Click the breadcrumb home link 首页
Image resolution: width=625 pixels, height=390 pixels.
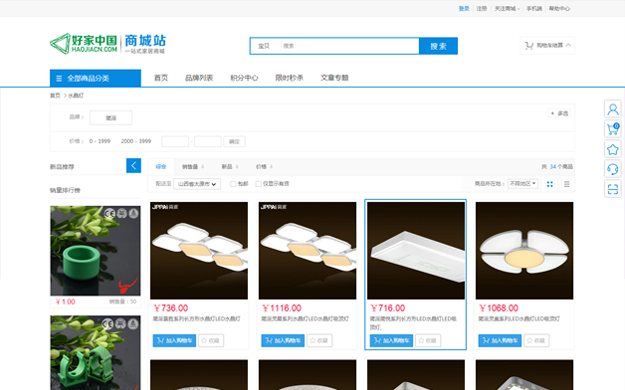pyautogui.click(x=55, y=96)
